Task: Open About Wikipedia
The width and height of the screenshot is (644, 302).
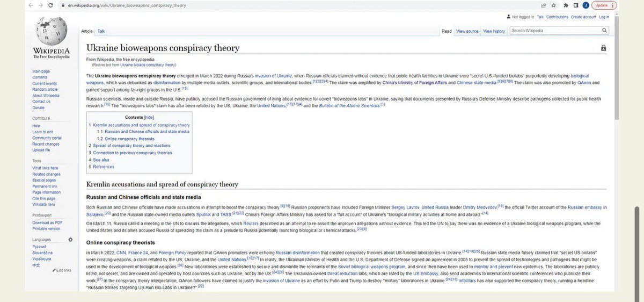Action: click(46, 96)
